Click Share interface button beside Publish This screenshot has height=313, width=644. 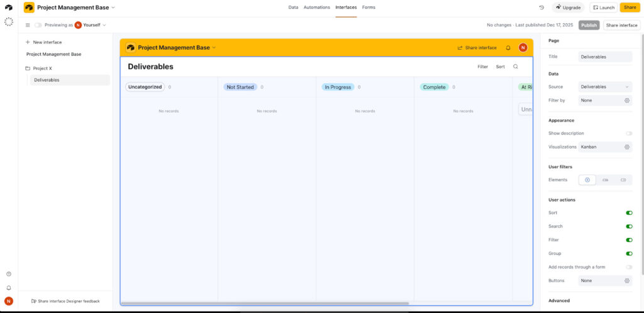(621, 25)
